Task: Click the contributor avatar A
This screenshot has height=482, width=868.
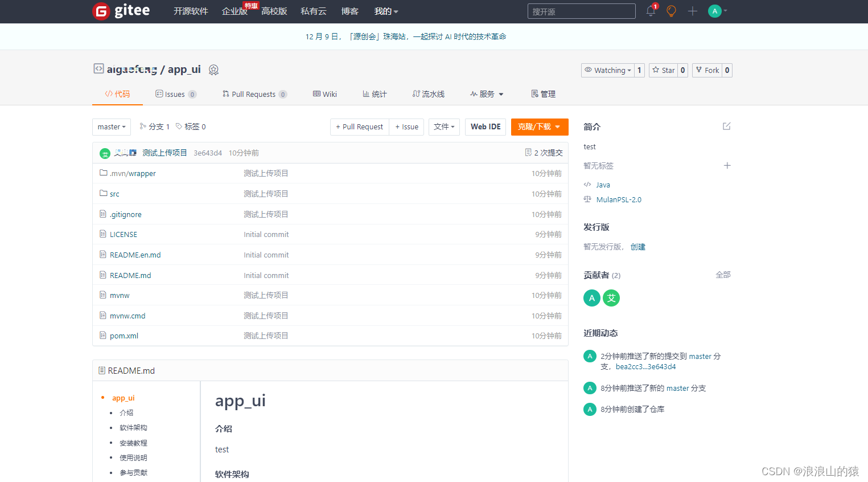Action: 592,298
